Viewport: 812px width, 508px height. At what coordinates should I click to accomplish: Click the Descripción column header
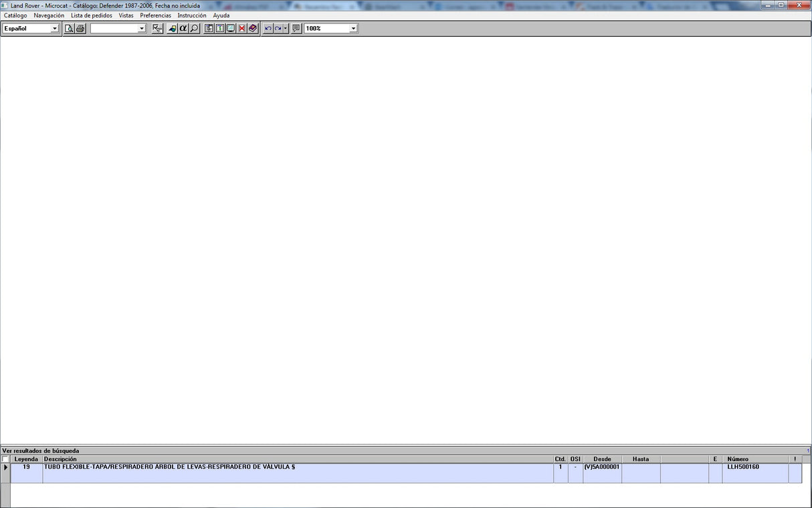(x=60, y=459)
